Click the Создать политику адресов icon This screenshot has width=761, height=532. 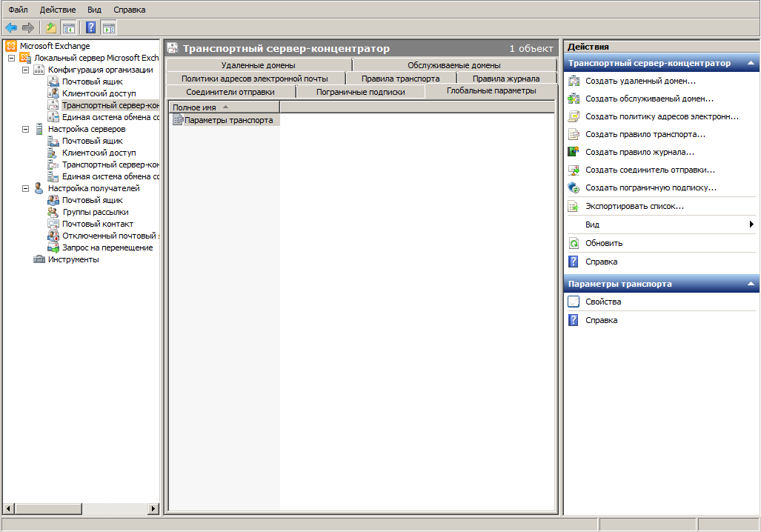coord(574,116)
